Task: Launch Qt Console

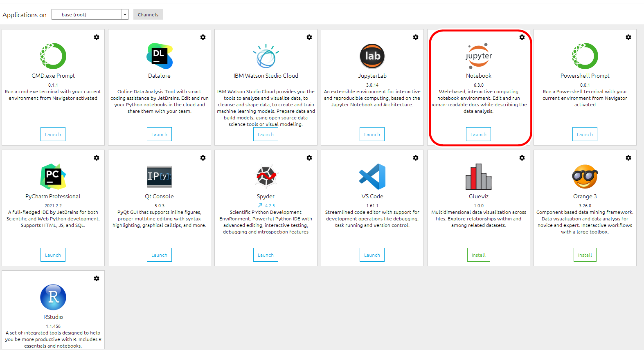Action: pos(160,255)
